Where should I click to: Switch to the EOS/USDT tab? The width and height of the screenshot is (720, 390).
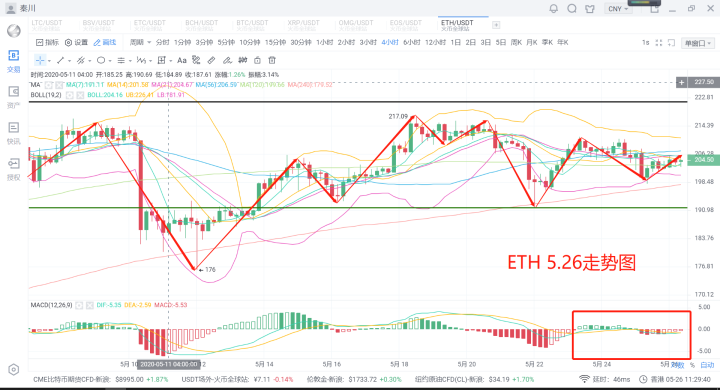(x=405, y=25)
